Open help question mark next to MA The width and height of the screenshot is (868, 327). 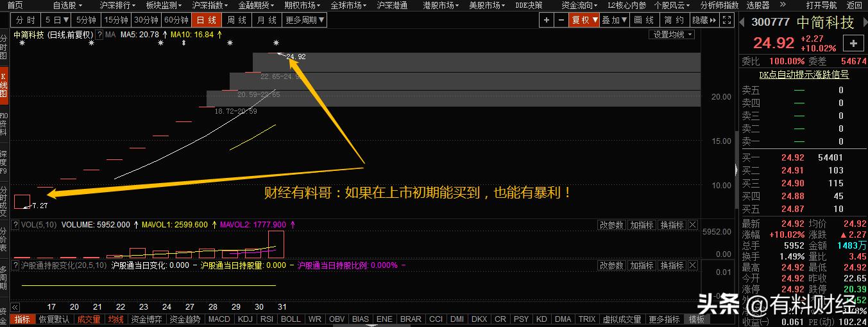[x=99, y=35]
